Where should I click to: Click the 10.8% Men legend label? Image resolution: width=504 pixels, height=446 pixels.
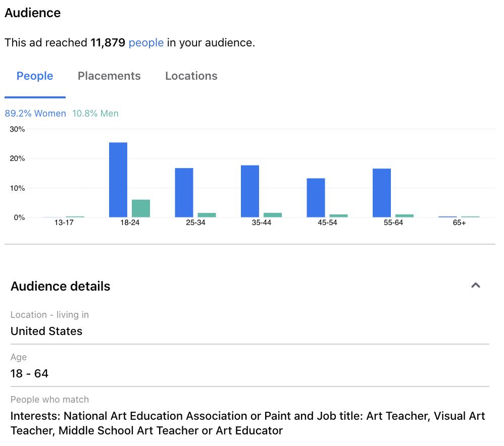click(x=95, y=114)
